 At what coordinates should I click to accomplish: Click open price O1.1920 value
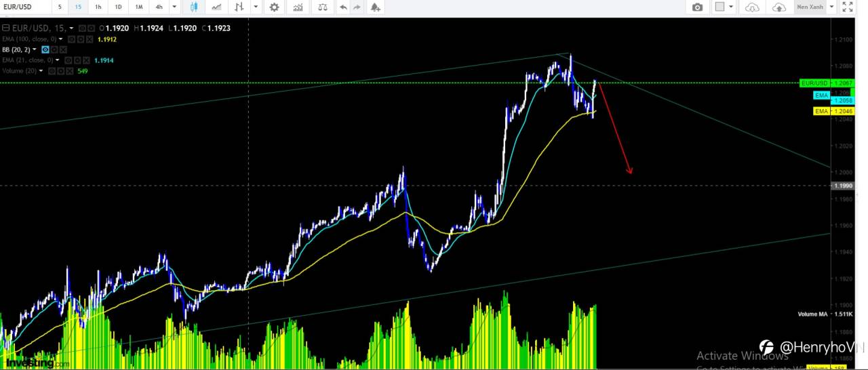pyautogui.click(x=114, y=28)
